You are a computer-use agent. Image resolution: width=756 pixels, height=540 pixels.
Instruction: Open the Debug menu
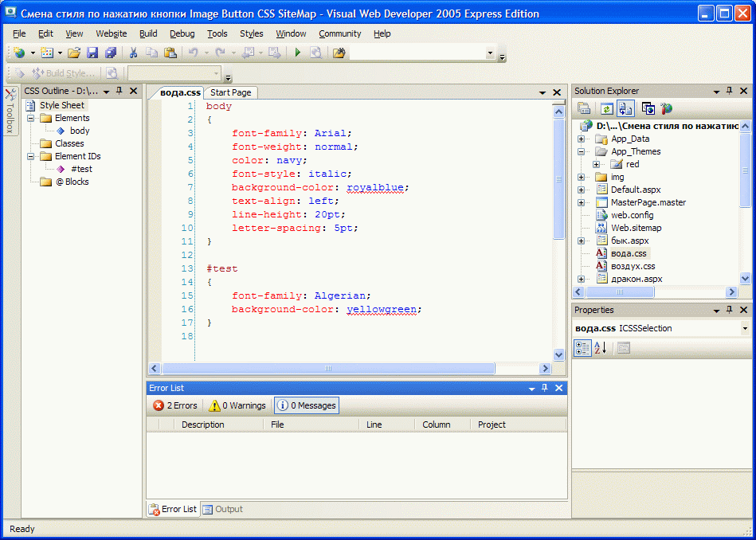pos(182,33)
